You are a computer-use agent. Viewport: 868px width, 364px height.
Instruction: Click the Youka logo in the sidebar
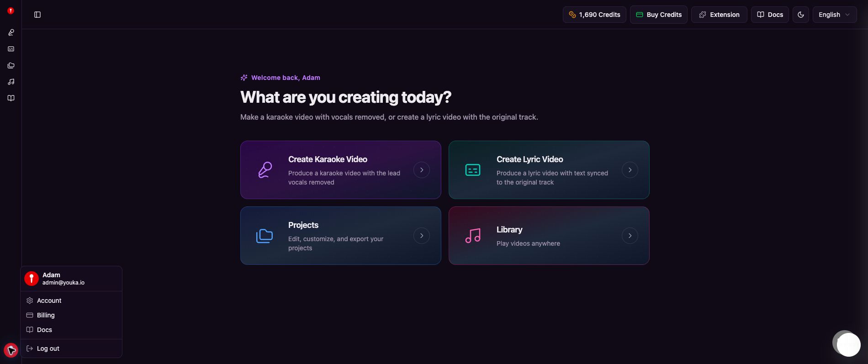[x=11, y=11]
